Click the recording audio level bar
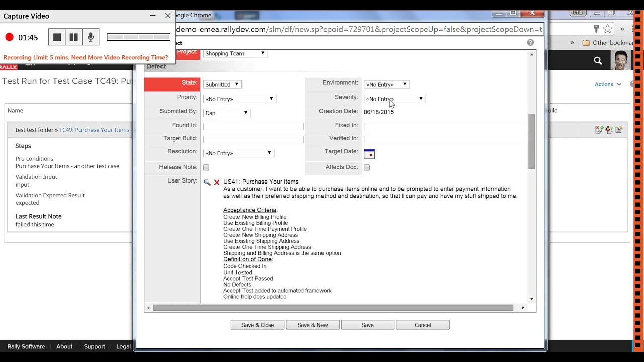The width and height of the screenshot is (644, 362). pos(138,37)
